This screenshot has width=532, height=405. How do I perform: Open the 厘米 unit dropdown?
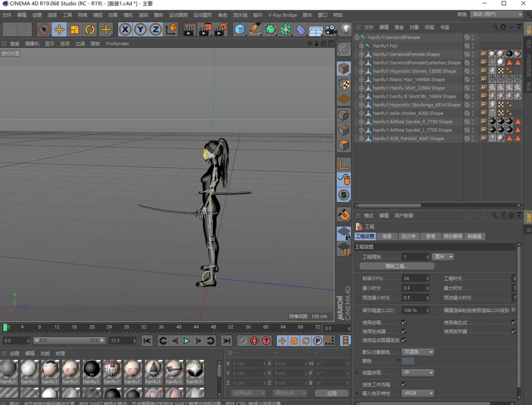[x=444, y=257]
